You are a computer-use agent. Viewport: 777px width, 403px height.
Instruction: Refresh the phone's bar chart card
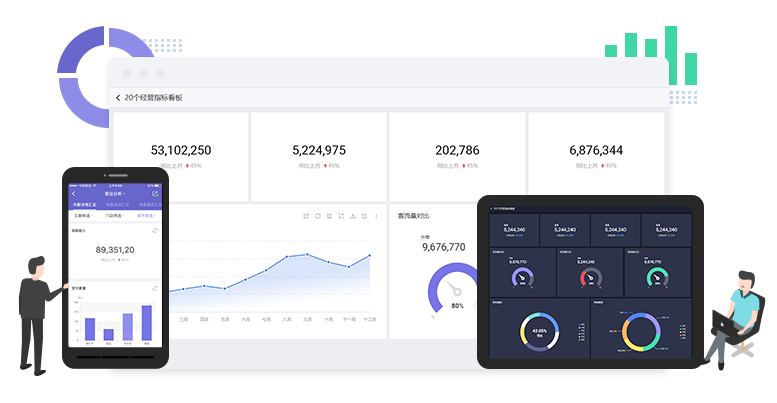155,288
